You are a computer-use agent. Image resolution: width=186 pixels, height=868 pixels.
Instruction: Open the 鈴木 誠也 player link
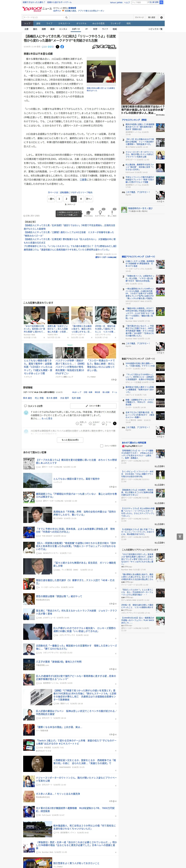27,398
